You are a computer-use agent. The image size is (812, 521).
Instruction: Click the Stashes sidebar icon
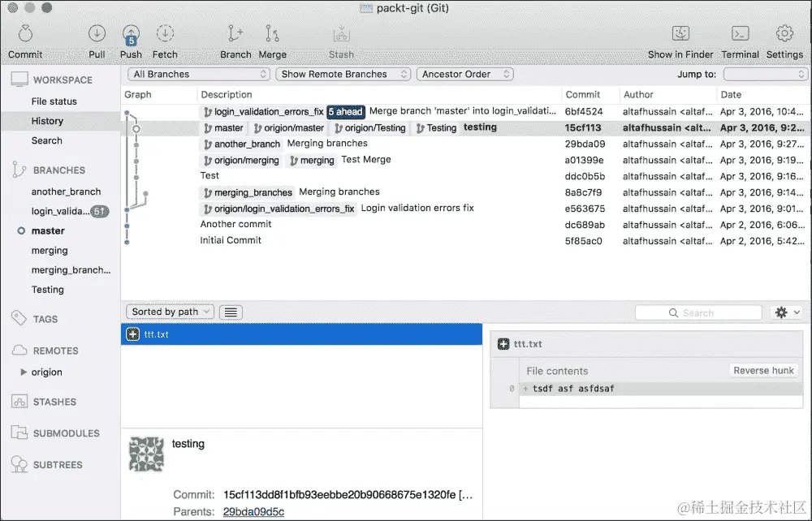(19, 402)
